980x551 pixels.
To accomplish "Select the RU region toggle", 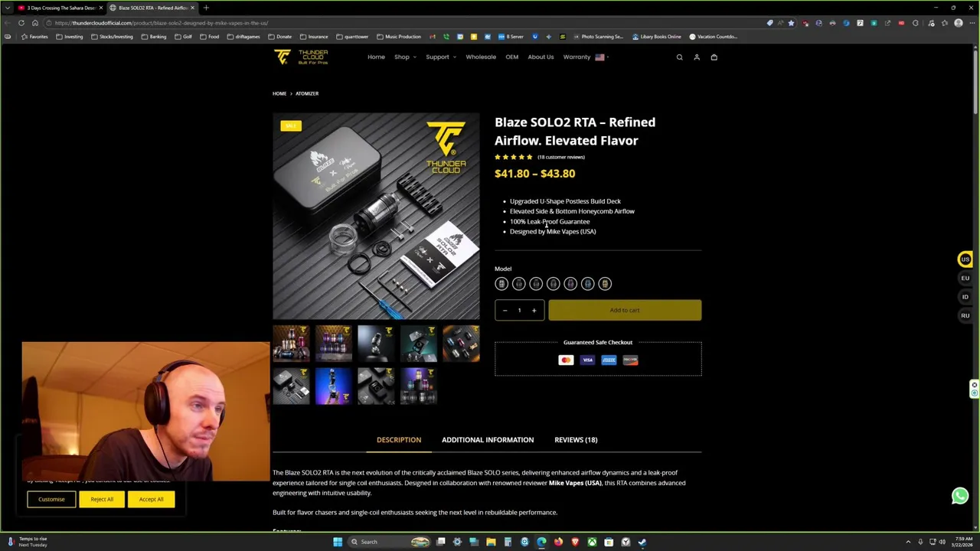I will [965, 315].
